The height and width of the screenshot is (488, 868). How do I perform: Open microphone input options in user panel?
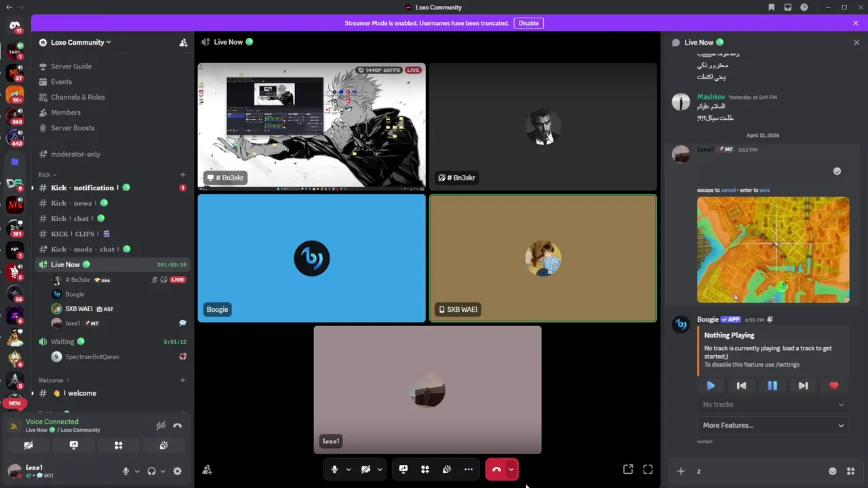(136, 471)
